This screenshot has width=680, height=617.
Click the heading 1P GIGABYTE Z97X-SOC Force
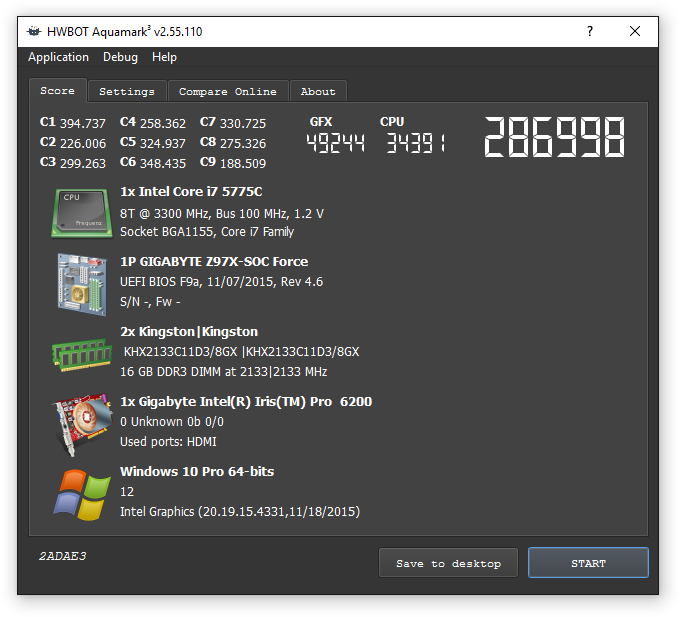tap(214, 261)
